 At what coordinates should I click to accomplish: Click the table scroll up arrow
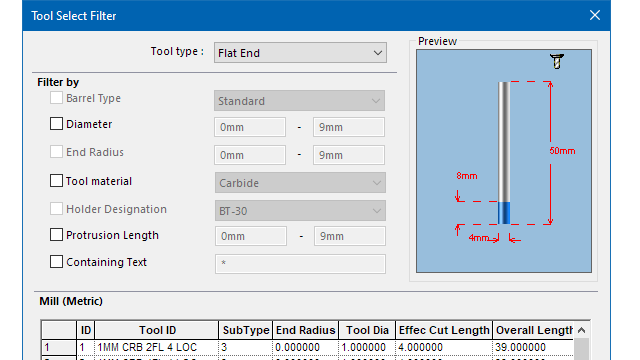(582, 330)
